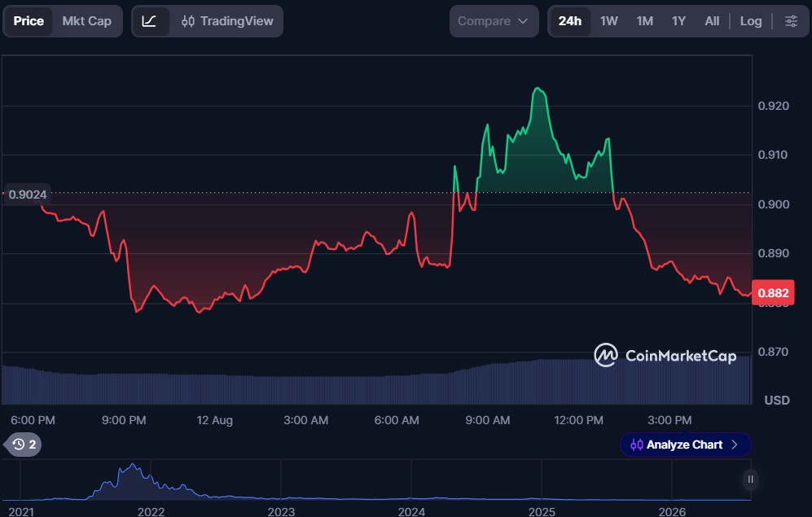Click the 3:00 AM time axis label
The height and width of the screenshot is (517, 812).
305,420
